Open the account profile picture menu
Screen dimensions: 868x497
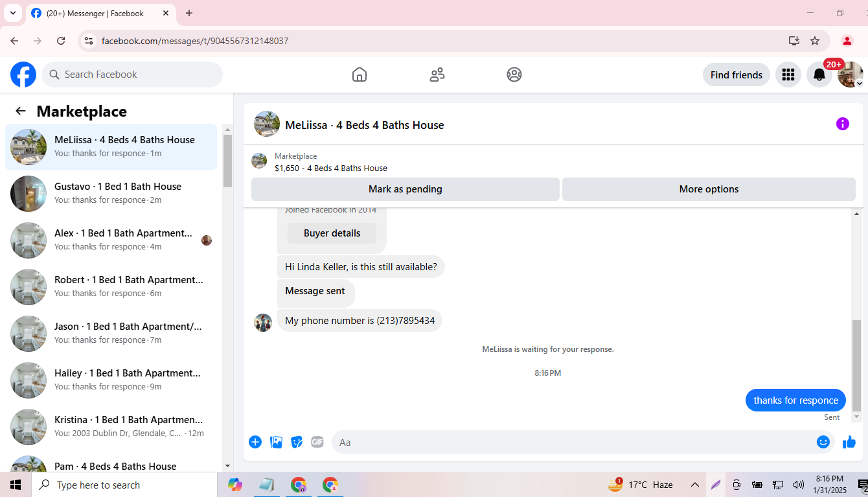850,75
